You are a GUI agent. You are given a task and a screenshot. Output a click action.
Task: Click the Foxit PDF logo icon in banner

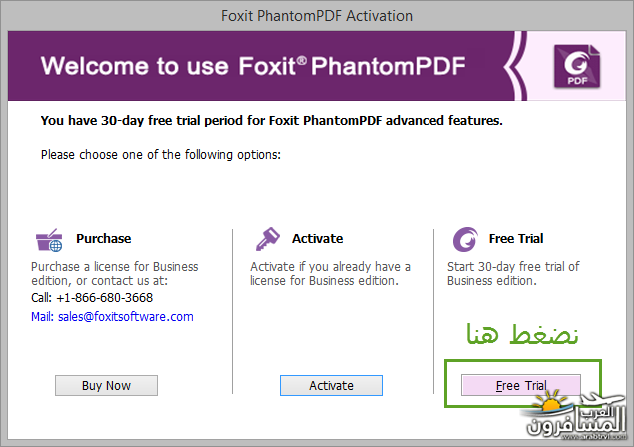577,66
